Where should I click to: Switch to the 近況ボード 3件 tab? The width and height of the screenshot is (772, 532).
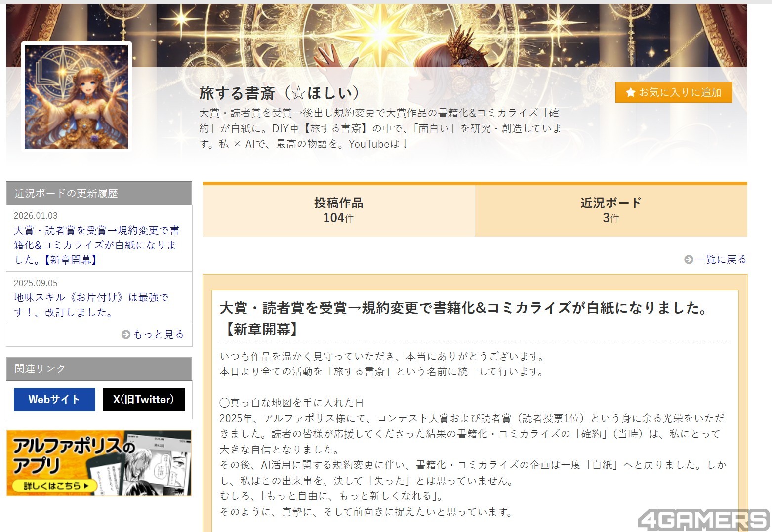click(610, 210)
